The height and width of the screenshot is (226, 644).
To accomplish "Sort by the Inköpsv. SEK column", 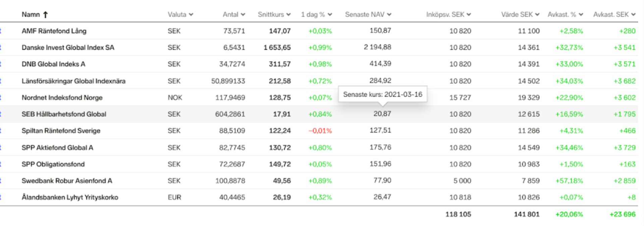I will (x=445, y=14).
